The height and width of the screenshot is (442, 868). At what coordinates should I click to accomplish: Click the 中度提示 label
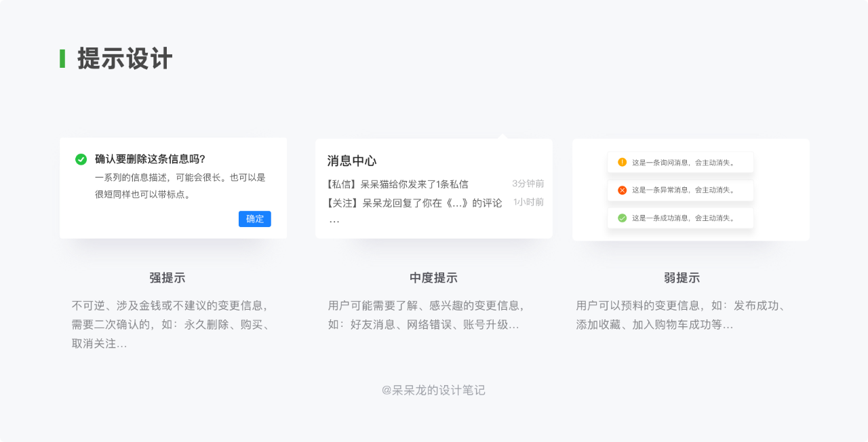(x=433, y=278)
